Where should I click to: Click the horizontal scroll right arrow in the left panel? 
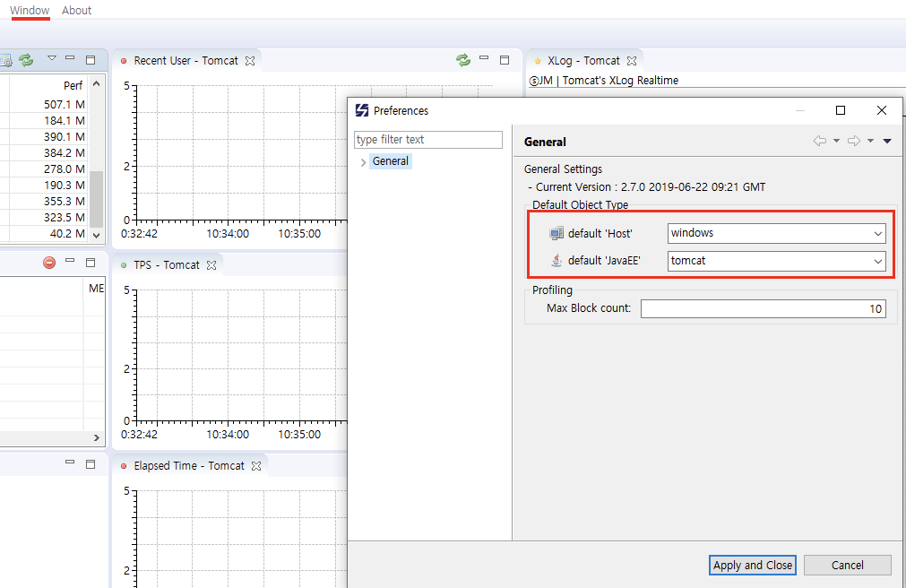click(x=97, y=437)
